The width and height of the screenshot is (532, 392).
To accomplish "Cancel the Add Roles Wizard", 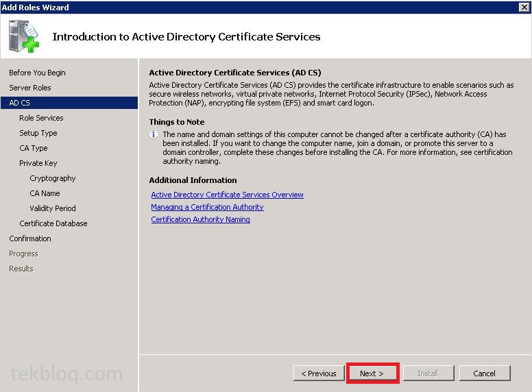I will coord(485,373).
